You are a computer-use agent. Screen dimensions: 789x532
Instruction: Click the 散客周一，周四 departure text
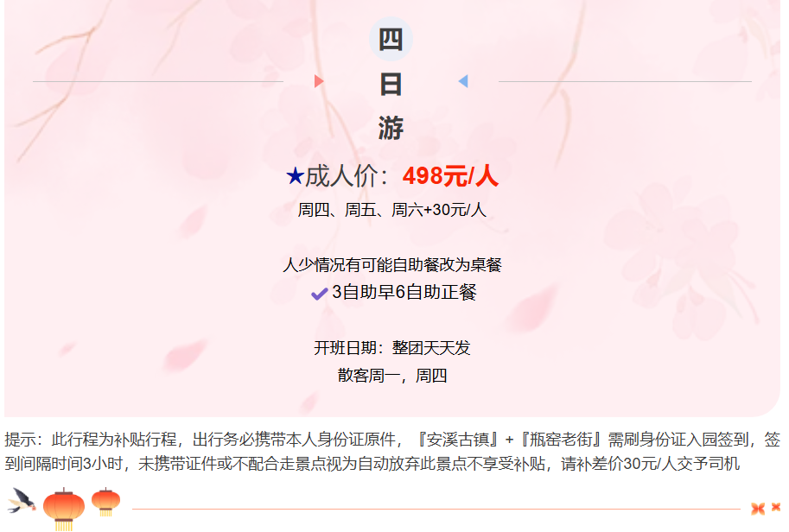pyautogui.click(x=392, y=375)
